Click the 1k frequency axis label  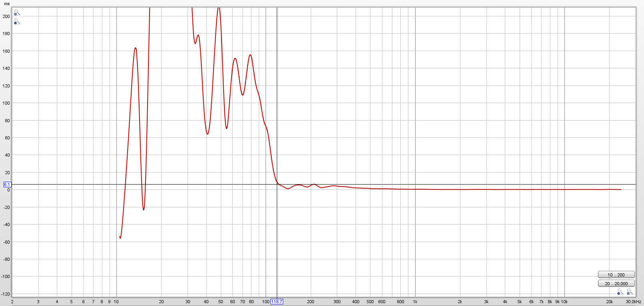pos(415,302)
